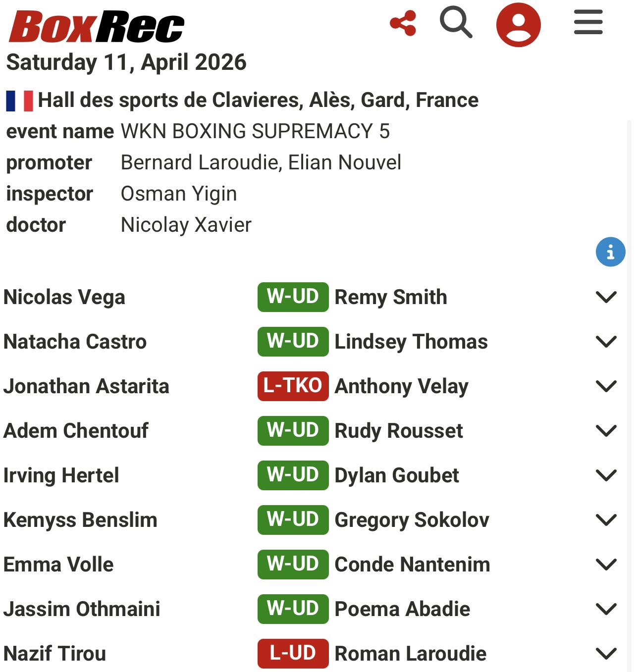The height and width of the screenshot is (672, 636).
Task: Open boxer Anthony Velay's profile
Action: click(401, 386)
